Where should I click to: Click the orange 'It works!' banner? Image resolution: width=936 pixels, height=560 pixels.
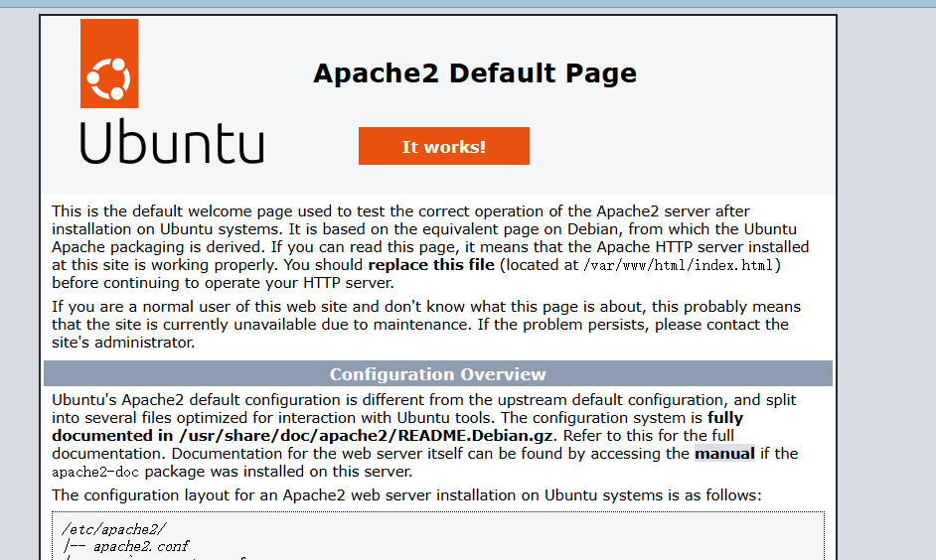pyautogui.click(x=443, y=146)
